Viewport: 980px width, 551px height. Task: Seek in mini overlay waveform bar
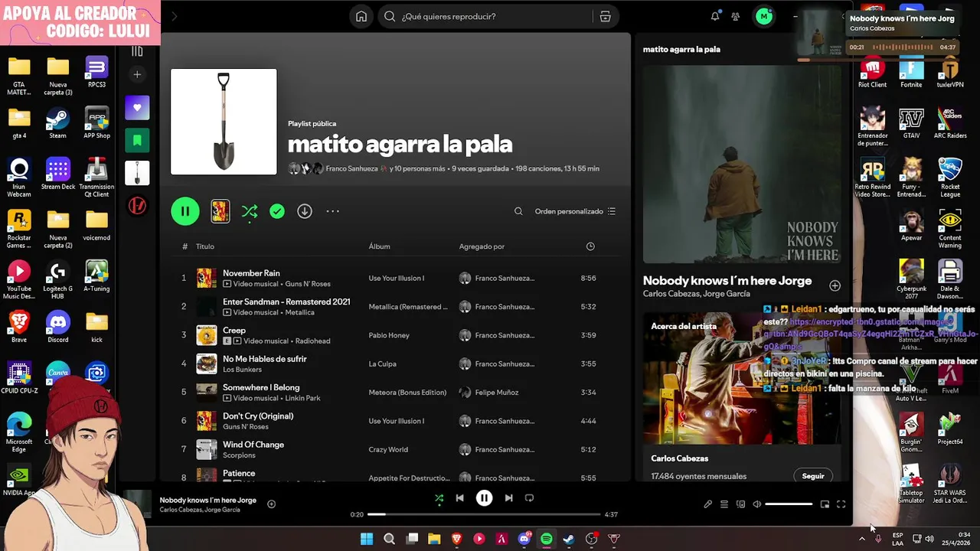902,47
